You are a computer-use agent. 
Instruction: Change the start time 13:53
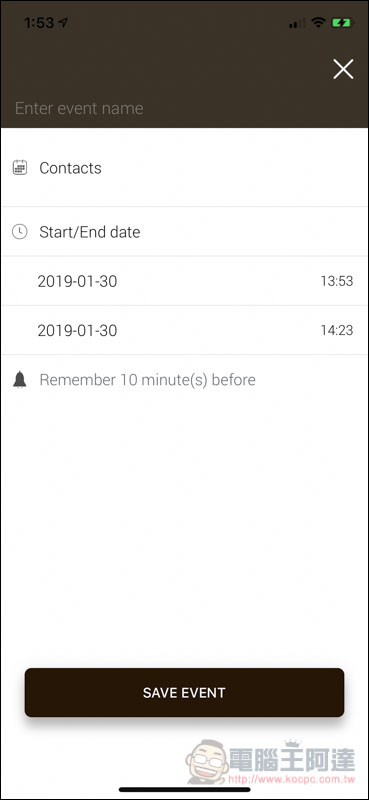(x=336, y=281)
